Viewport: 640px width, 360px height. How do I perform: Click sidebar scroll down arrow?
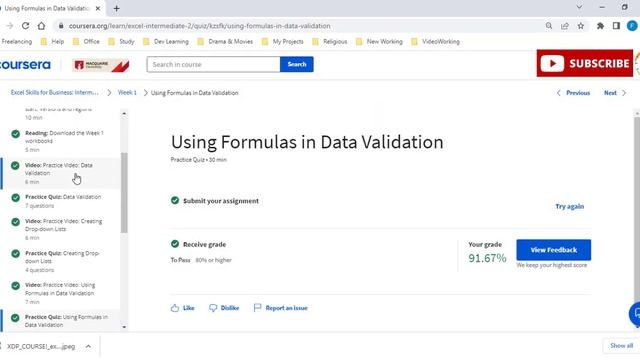pyautogui.click(x=124, y=327)
